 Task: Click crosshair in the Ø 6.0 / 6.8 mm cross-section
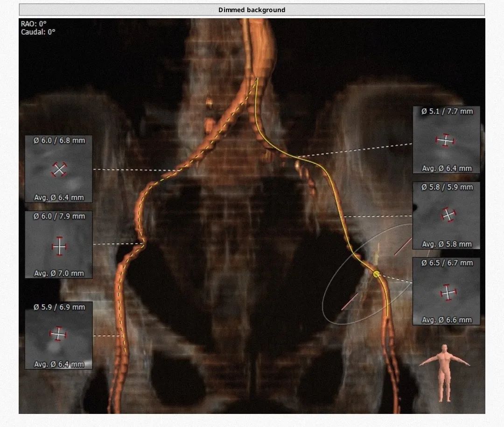59,170
